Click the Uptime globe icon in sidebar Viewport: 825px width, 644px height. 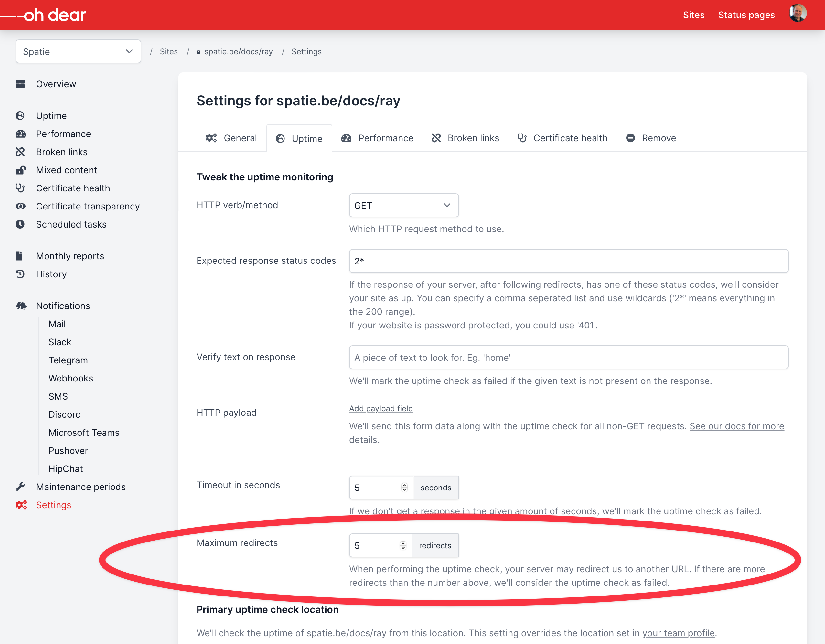click(20, 116)
